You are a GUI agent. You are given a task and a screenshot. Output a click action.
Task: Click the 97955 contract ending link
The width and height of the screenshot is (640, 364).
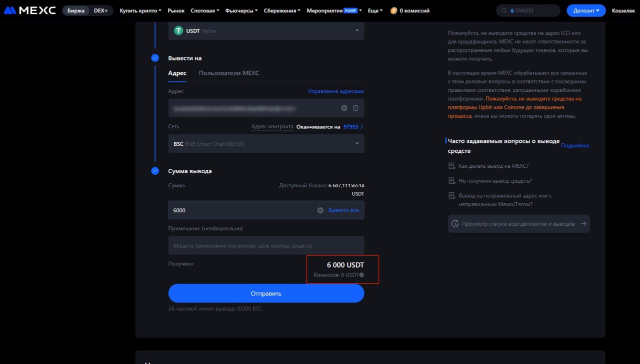point(353,127)
